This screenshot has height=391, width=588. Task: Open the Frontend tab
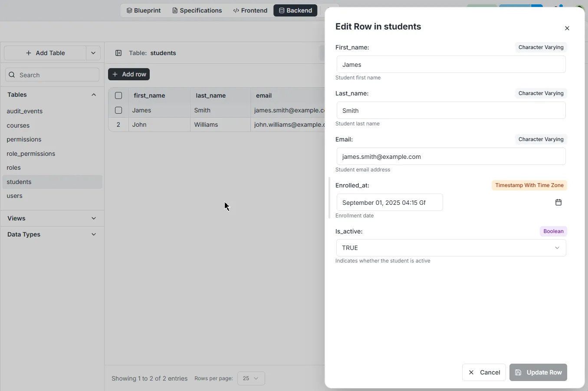pyautogui.click(x=250, y=10)
